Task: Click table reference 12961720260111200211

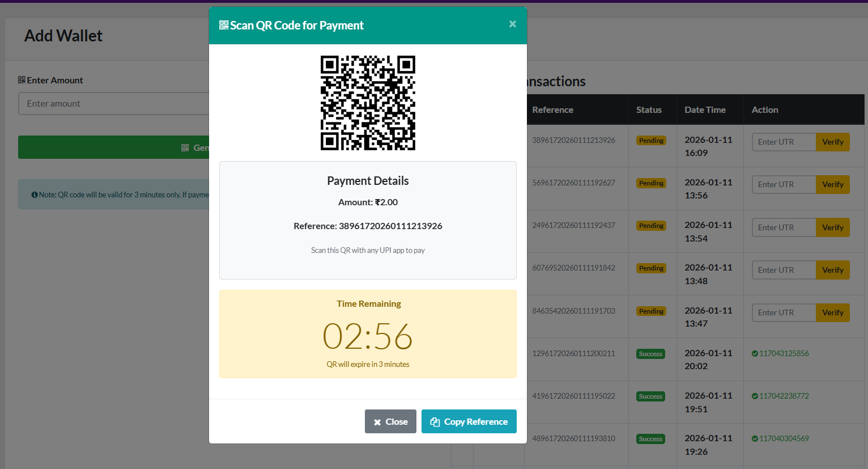Action: coord(573,353)
